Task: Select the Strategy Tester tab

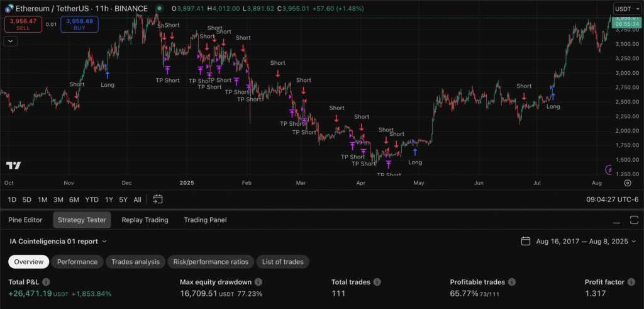Action: pos(82,220)
